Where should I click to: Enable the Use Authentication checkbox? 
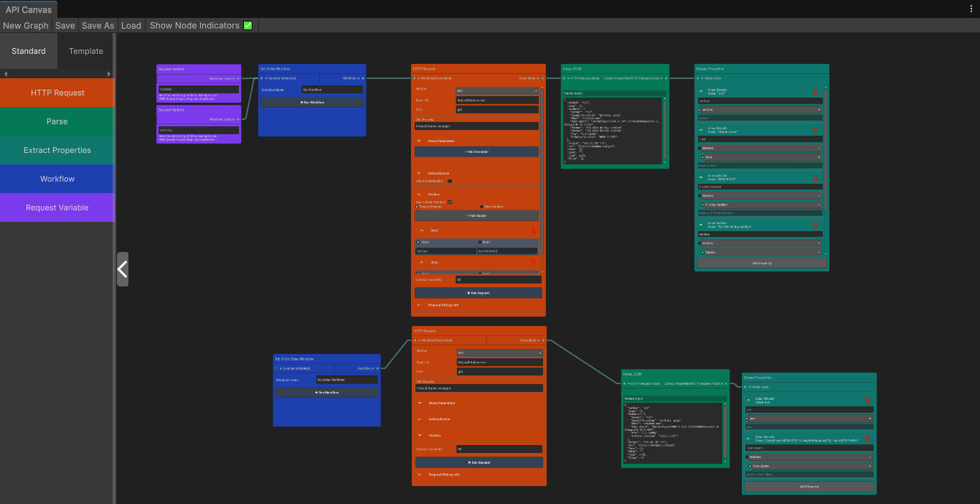pos(450,181)
